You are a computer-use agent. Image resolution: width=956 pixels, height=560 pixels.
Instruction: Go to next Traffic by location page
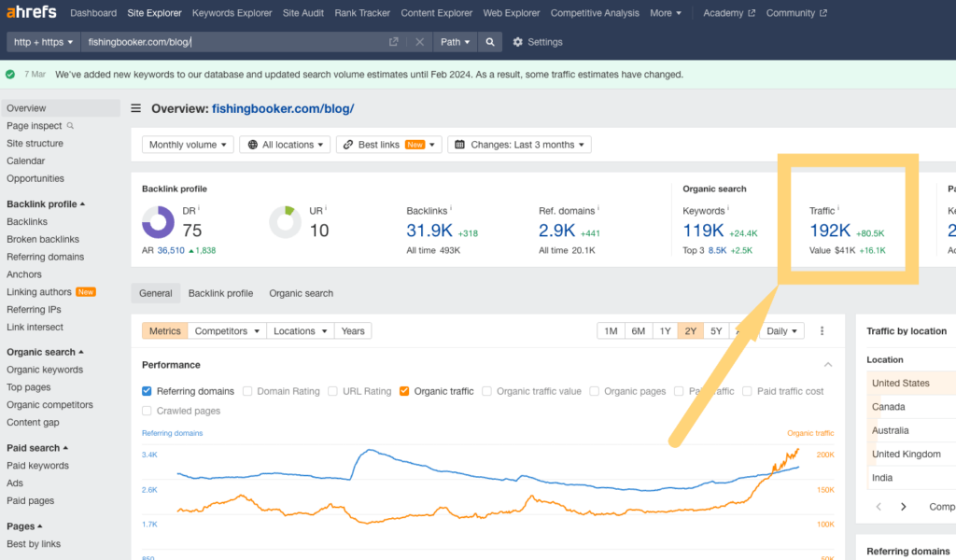click(904, 507)
